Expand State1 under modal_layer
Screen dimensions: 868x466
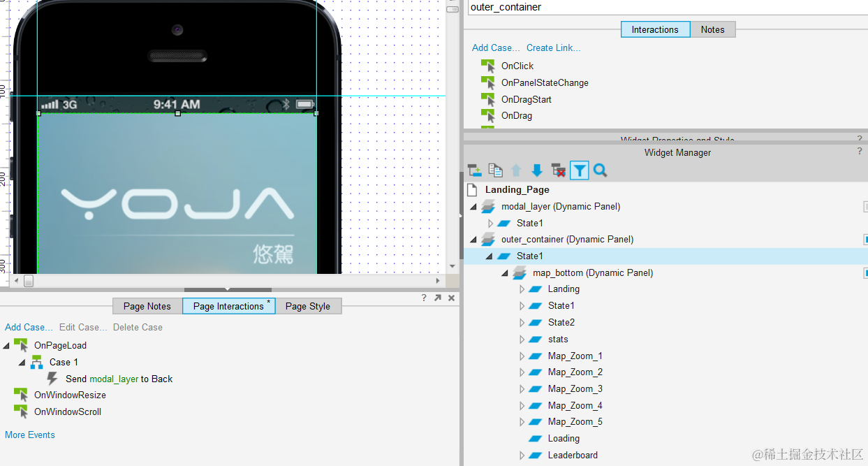(490, 224)
